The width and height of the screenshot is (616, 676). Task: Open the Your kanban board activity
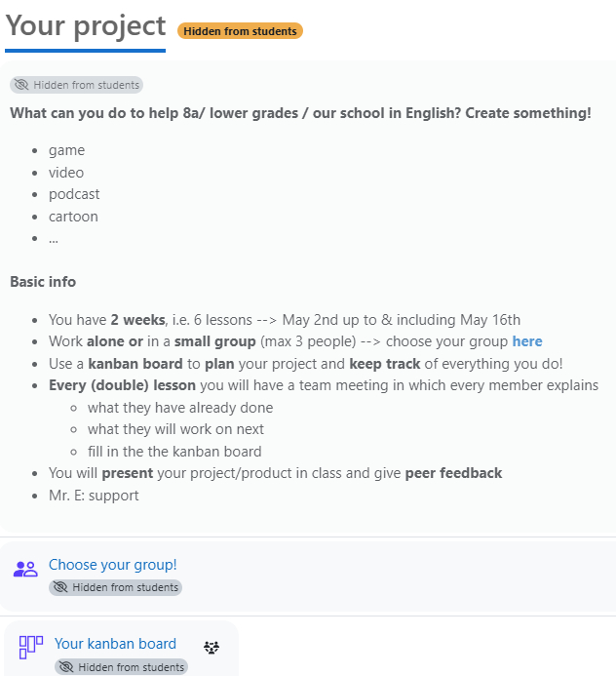tap(115, 643)
